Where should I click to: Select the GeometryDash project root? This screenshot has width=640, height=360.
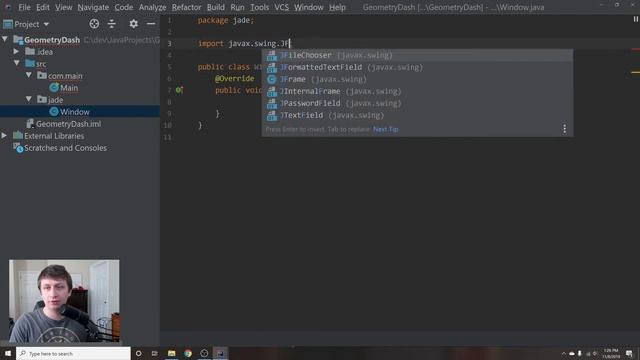(52, 40)
